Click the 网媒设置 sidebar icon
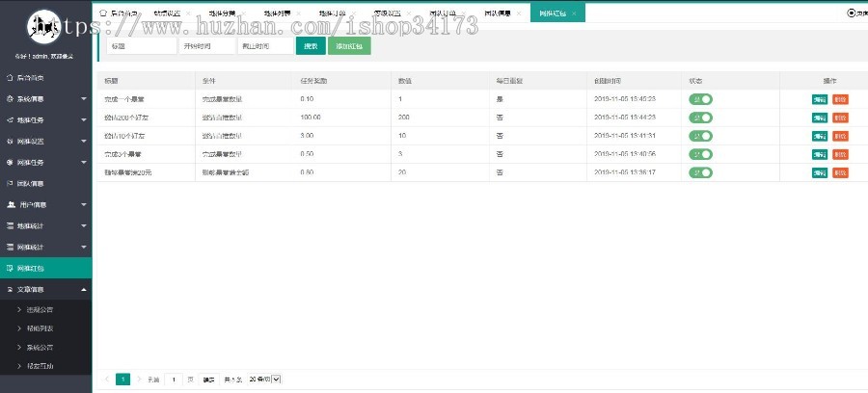The image size is (868, 393). point(10,142)
